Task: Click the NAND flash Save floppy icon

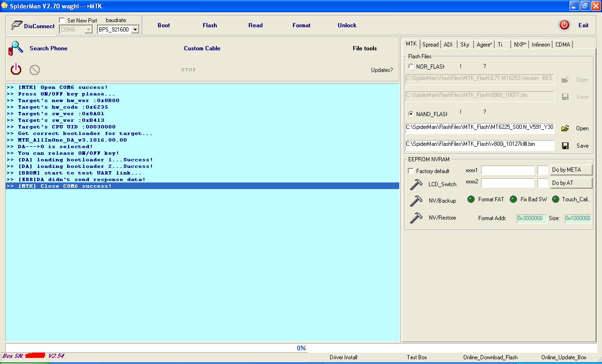Action: click(x=565, y=146)
